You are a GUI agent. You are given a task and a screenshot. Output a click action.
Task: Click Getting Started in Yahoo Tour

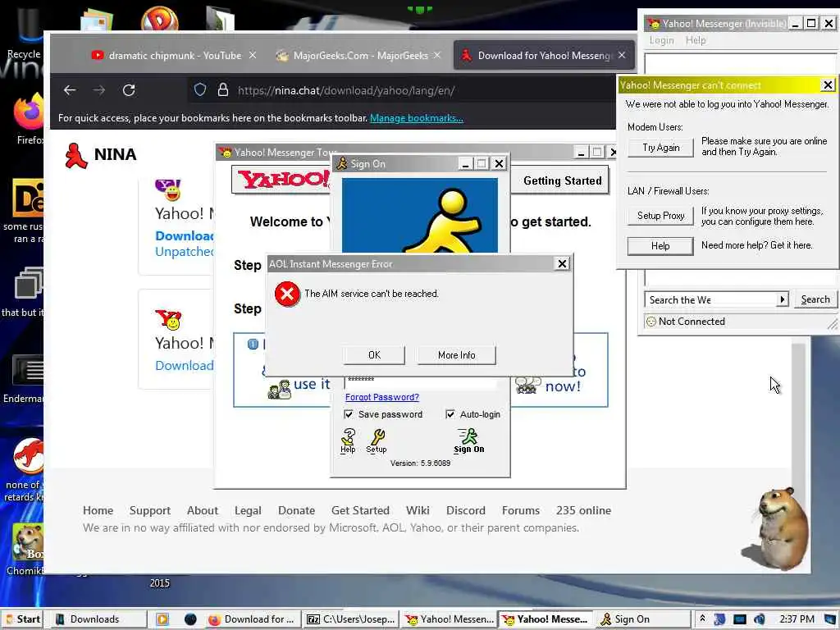563,181
